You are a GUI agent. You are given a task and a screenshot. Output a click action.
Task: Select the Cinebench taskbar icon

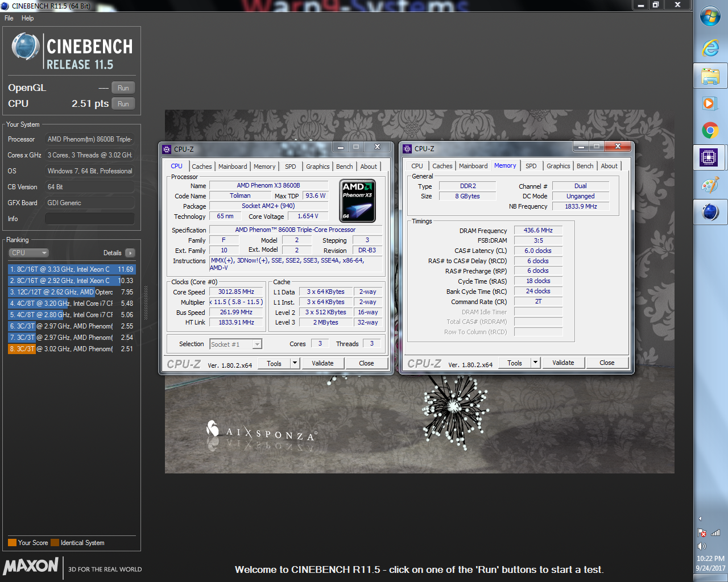(710, 212)
